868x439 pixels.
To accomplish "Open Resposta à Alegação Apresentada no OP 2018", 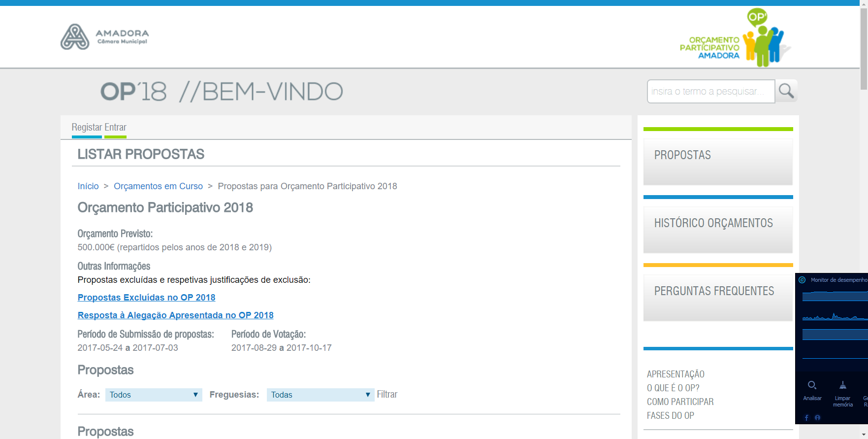I will 175,315.
